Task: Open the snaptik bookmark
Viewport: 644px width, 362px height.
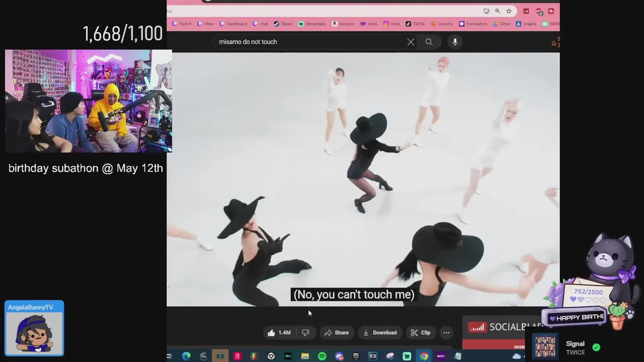Action: coord(526,24)
